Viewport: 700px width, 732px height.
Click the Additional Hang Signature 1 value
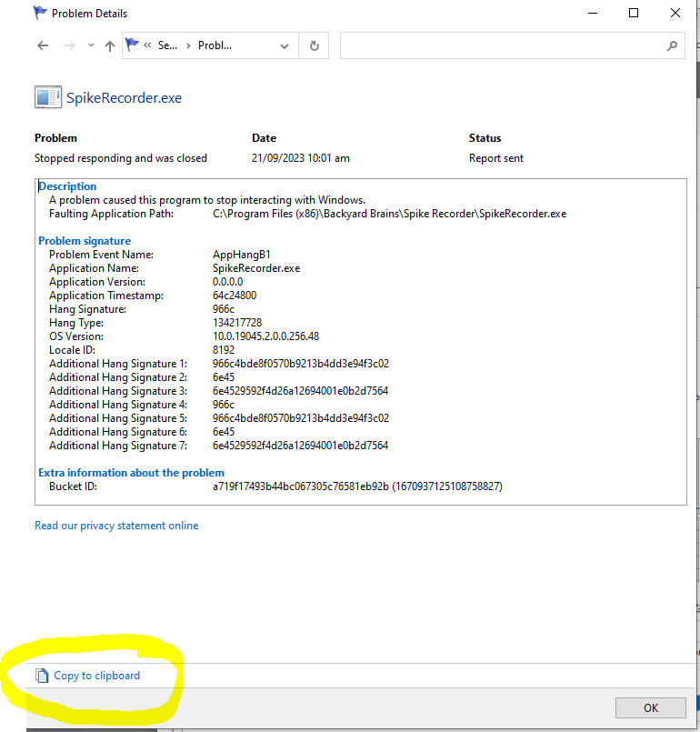(301, 364)
